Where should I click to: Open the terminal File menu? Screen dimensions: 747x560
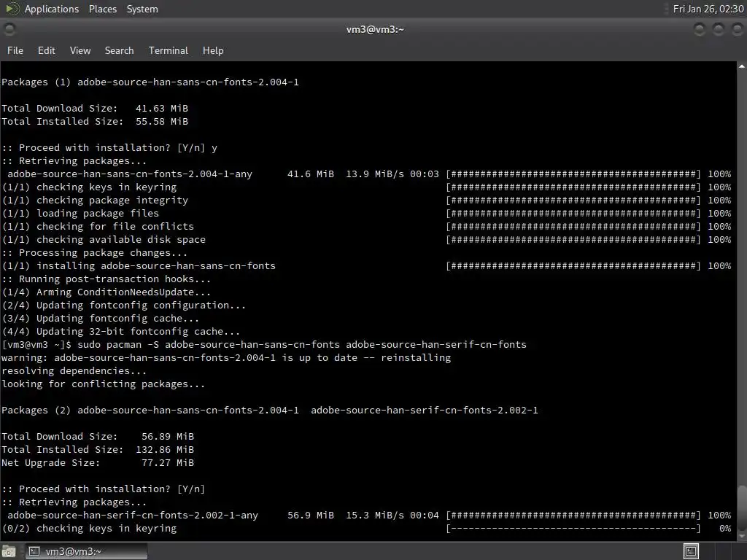click(15, 50)
